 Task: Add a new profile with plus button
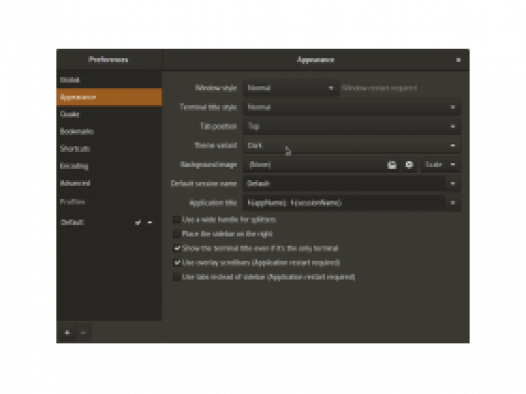(x=67, y=332)
